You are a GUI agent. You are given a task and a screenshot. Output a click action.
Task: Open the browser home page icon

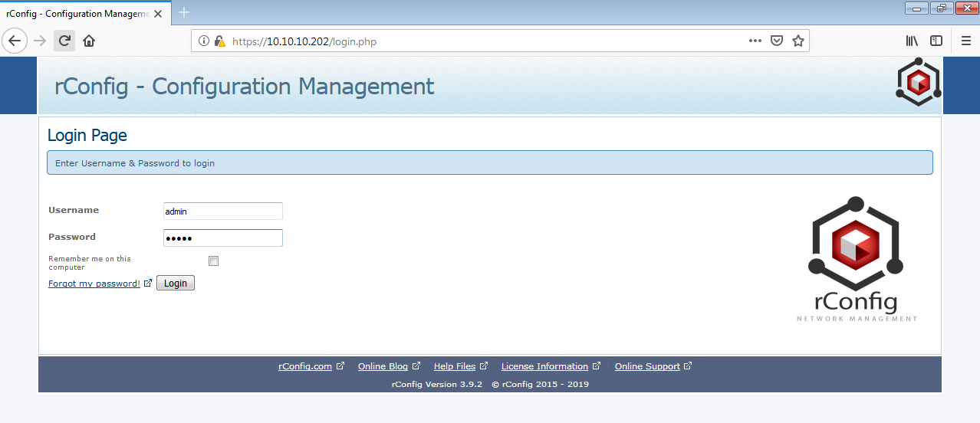(x=89, y=41)
